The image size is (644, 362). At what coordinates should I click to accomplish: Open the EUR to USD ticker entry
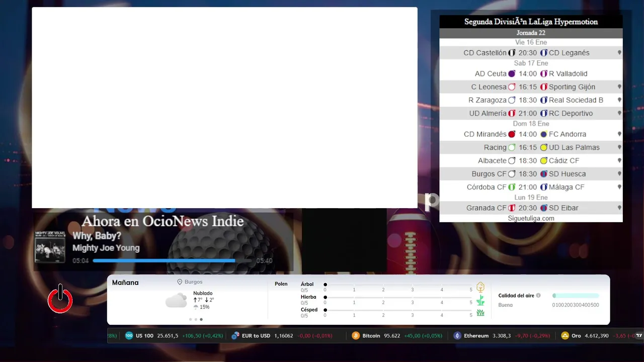282,336
